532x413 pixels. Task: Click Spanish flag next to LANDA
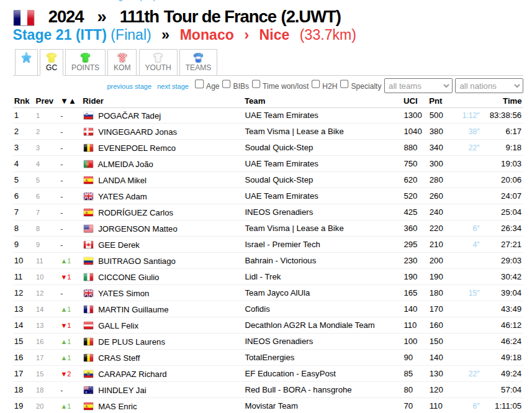pyautogui.click(x=88, y=180)
